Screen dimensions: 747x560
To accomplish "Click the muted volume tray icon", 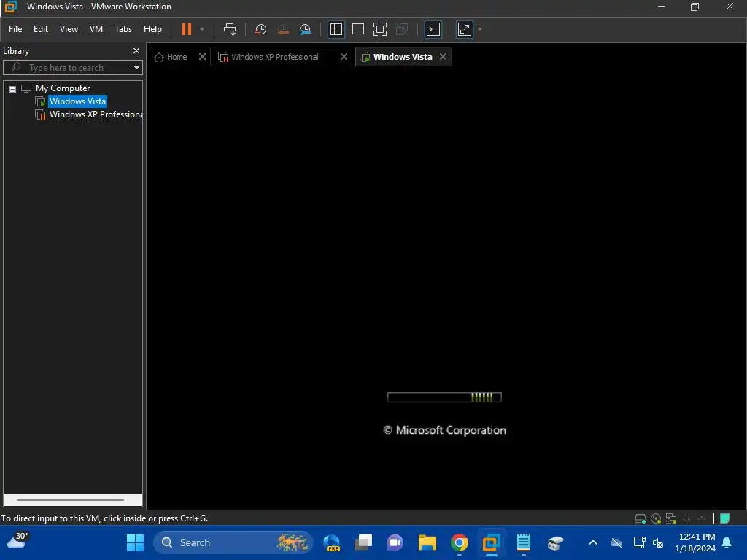I will tap(659, 542).
